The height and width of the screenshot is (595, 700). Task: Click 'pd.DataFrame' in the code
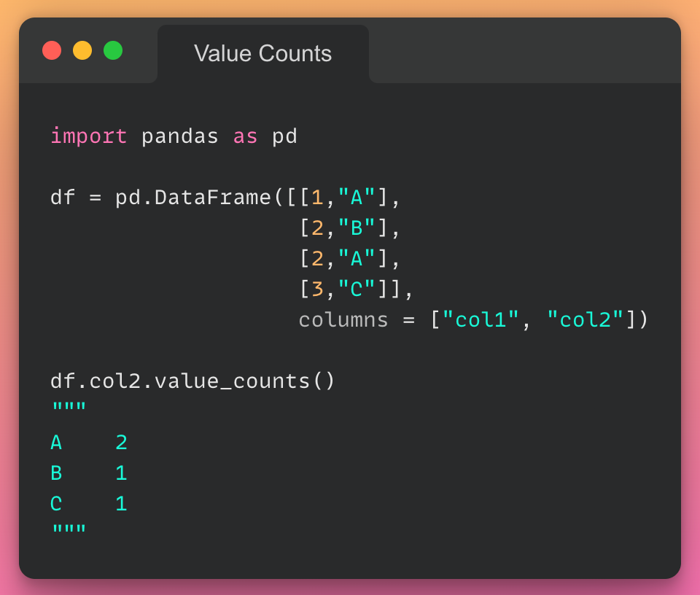[x=192, y=198]
